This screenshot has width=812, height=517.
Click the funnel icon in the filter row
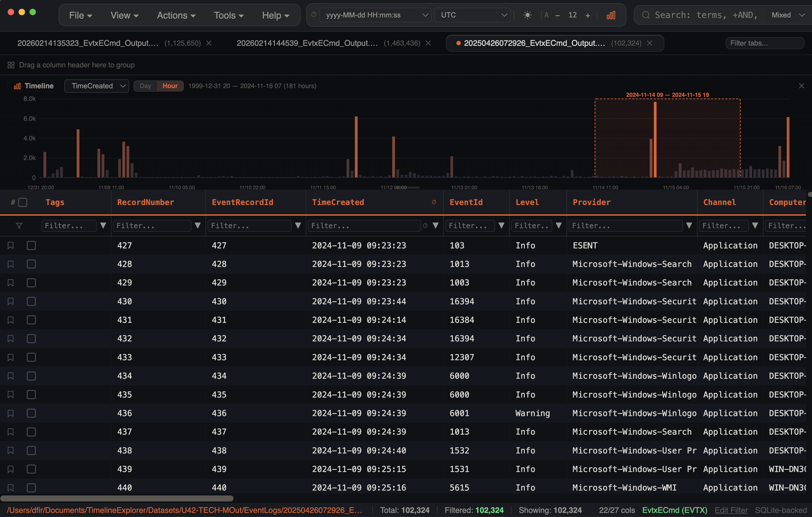point(19,226)
